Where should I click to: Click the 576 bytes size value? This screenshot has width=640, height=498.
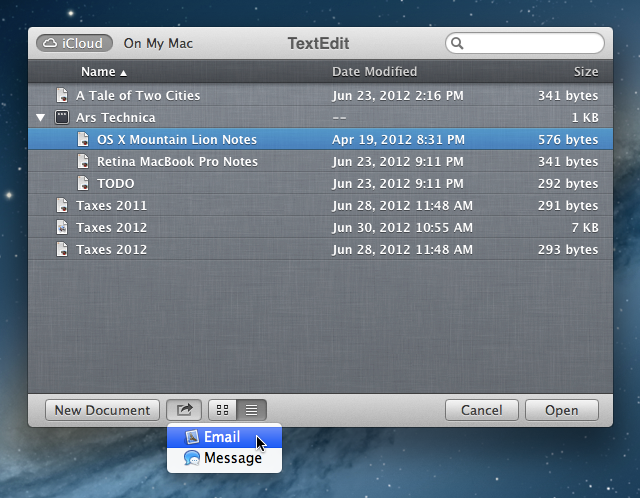[568, 140]
